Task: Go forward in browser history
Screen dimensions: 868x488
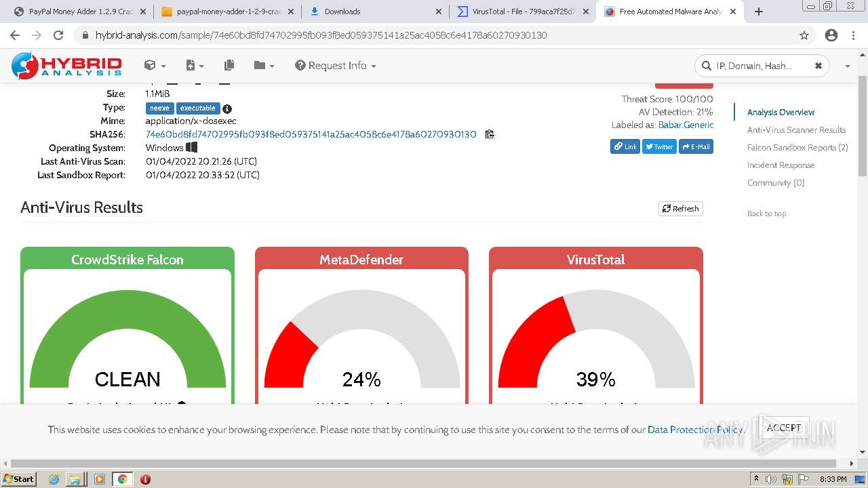Action: pyautogui.click(x=37, y=35)
